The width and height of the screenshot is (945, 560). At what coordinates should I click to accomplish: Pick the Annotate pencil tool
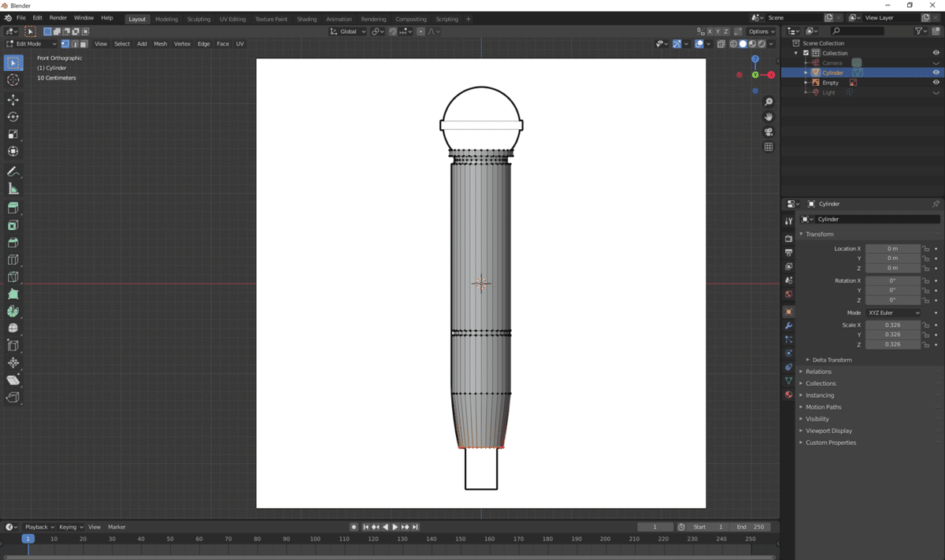click(13, 171)
